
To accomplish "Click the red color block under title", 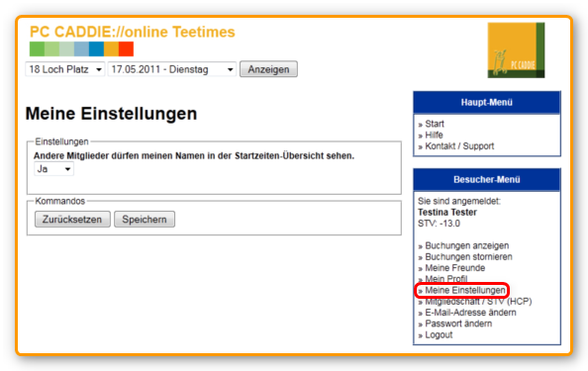I will pos(126,49).
